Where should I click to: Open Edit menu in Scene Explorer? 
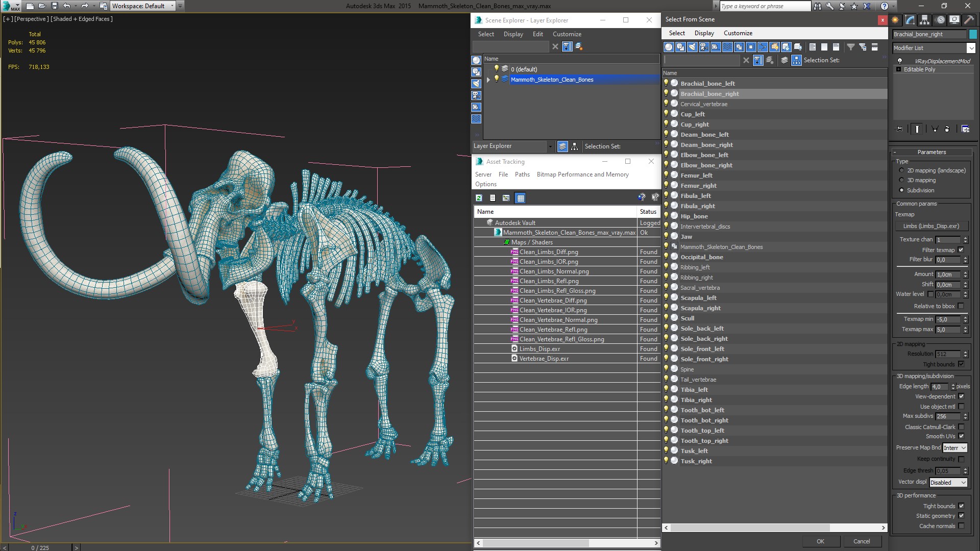(x=537, y=34)
